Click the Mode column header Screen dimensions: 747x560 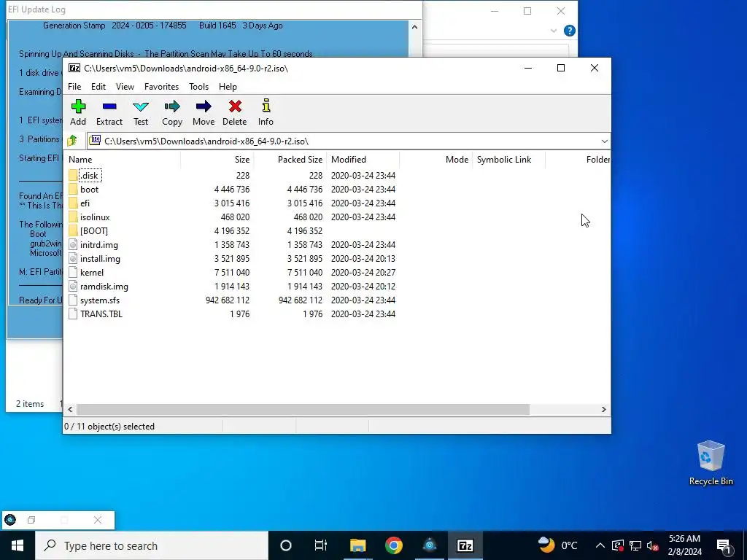click(436, 160)
